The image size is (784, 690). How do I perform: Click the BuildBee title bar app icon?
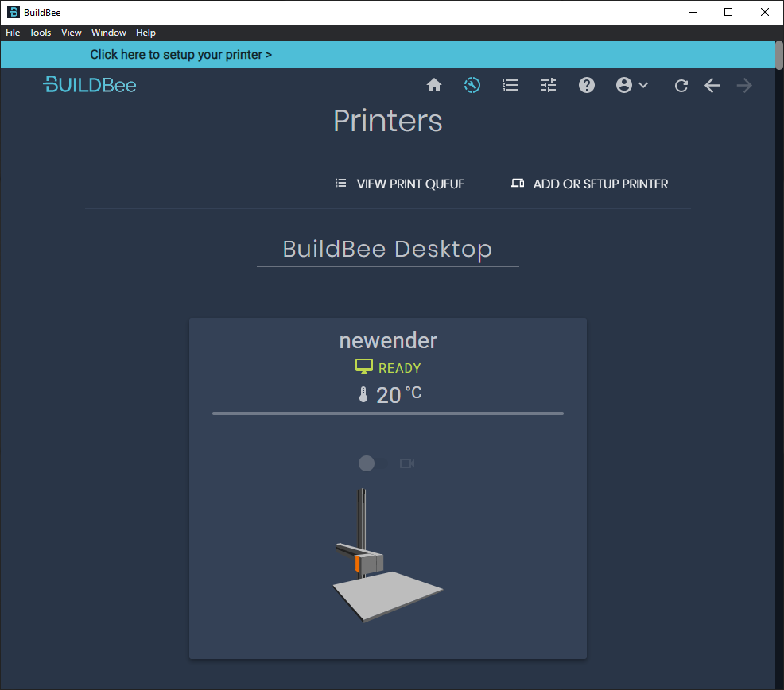[x=14, y=12]
